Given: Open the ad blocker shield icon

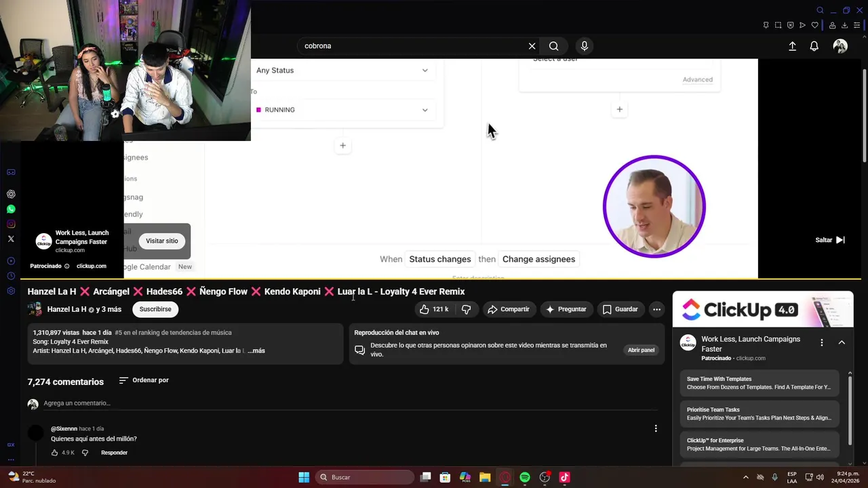Looking at the screenshot, I should (x=791, y=26).
